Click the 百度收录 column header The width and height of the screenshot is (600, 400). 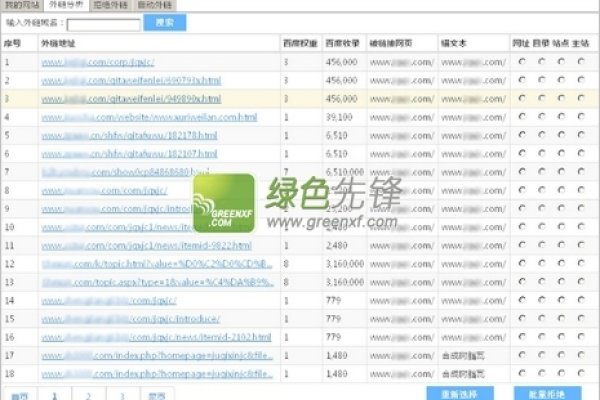pos(342,44)
